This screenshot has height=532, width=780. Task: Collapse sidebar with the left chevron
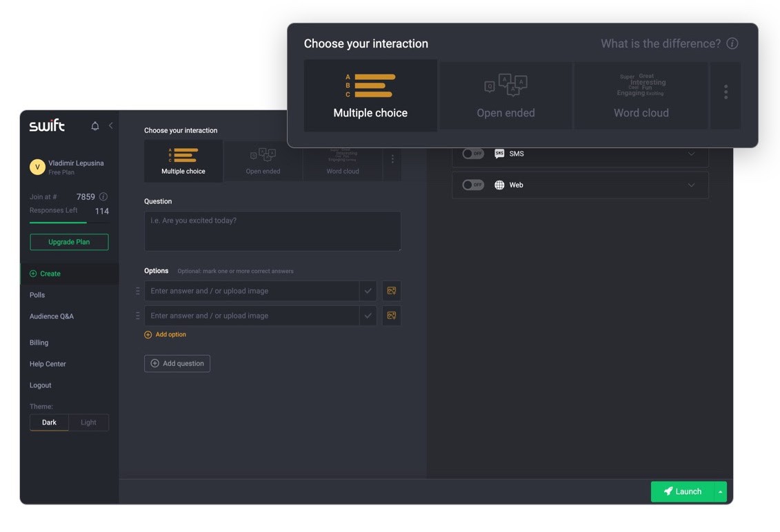[x=111, y=125]
